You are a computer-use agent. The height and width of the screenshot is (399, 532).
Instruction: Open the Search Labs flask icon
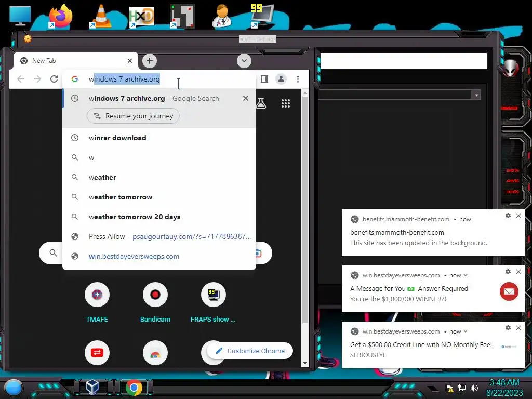coord(261,103)
